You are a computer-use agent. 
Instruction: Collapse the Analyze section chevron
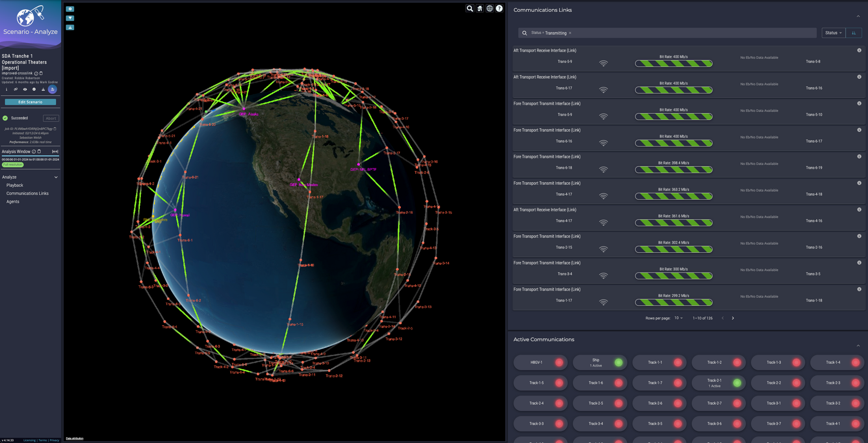pyautogui.click(x=56, y=177)
